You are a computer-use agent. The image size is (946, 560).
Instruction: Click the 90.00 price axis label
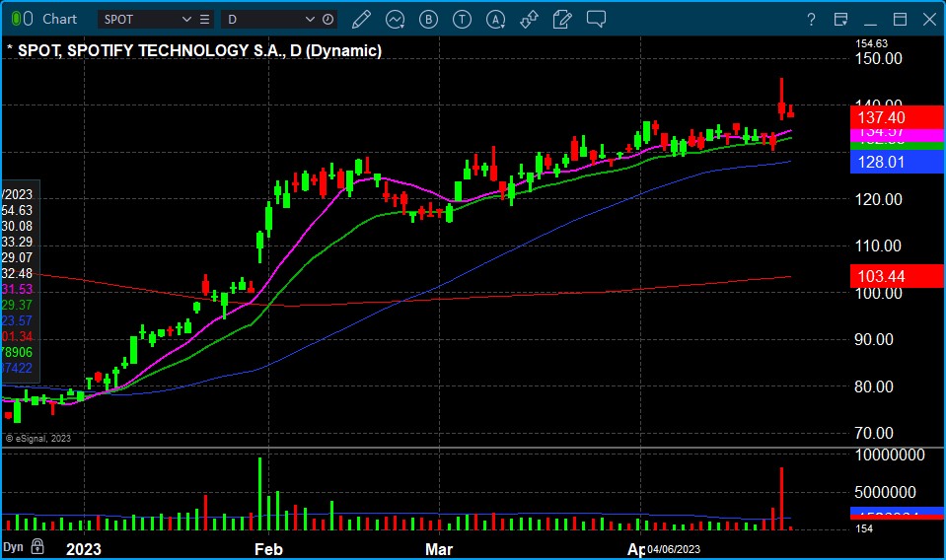(874, 340)
